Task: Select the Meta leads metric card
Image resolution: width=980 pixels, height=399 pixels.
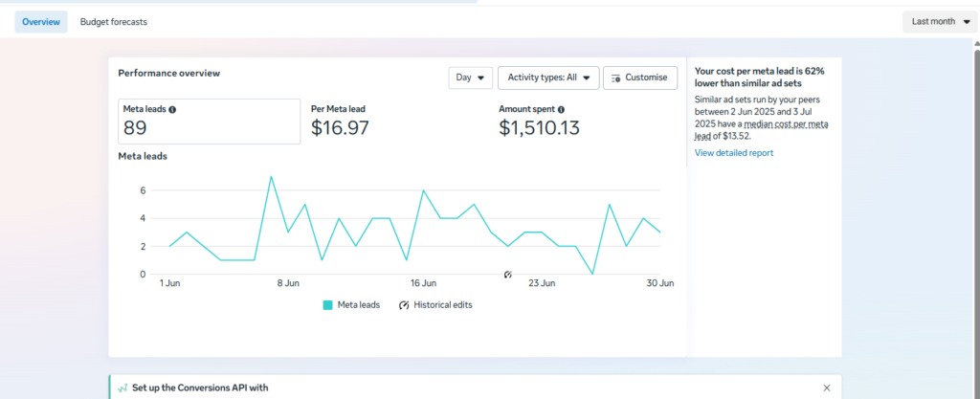Action: point(210,122)
